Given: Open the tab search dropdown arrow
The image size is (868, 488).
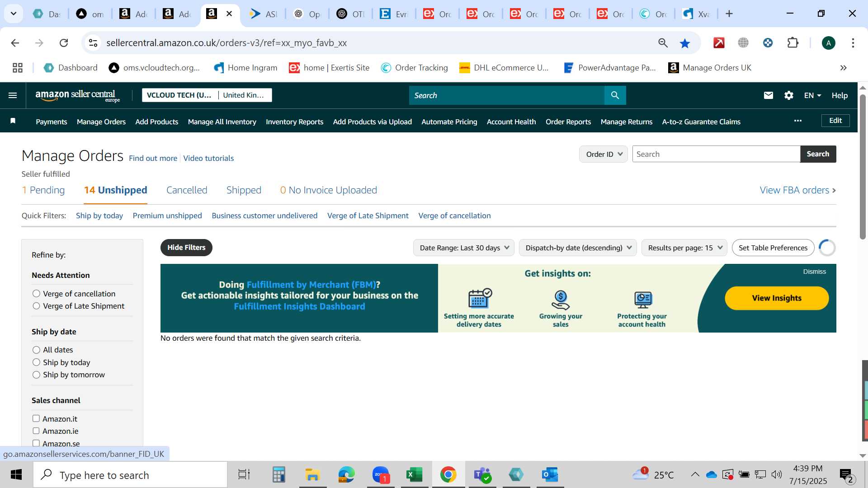Looking at the screenshot, I should pos(14,14).
